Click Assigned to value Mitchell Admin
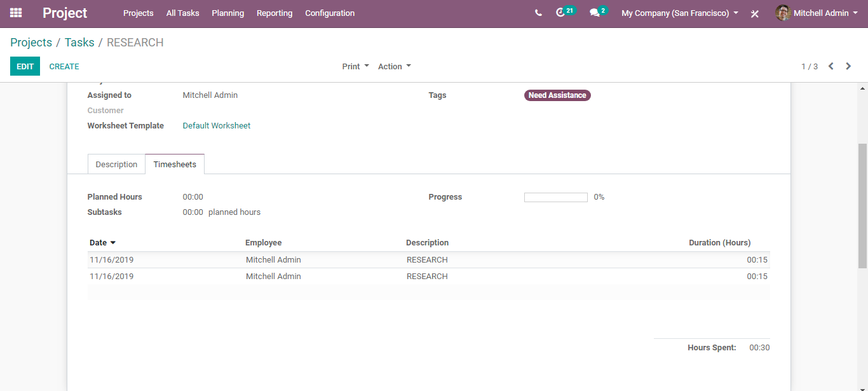868x391 pixels. pyautogui.click(x=210, y=95)
